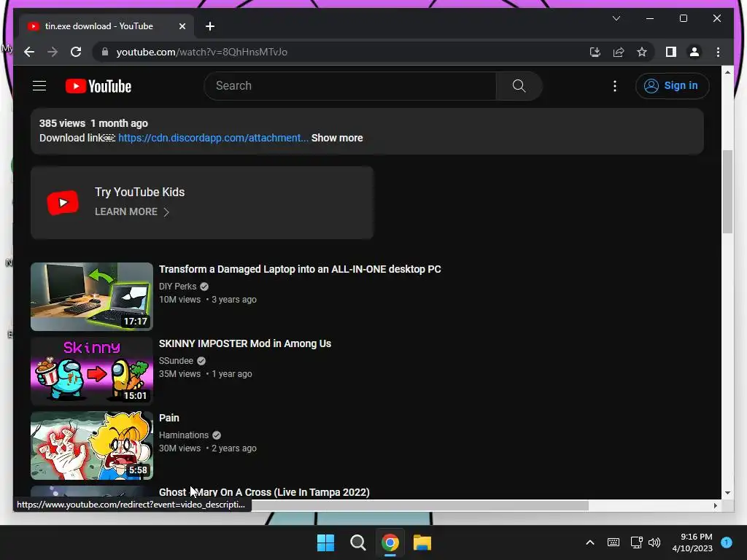Click the magnifier search button

519,86
